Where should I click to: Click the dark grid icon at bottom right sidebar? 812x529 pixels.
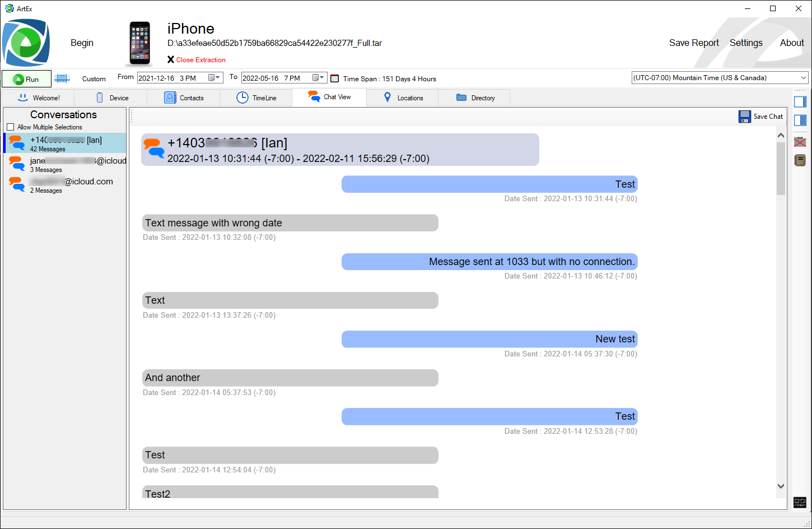click(x=800, y=502)
